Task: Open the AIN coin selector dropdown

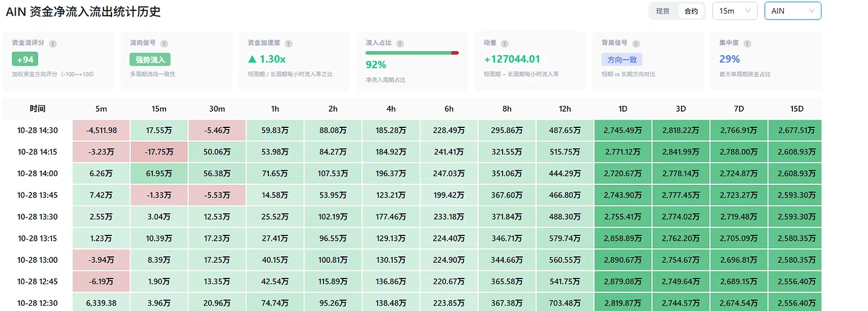Action: (793, 11)
